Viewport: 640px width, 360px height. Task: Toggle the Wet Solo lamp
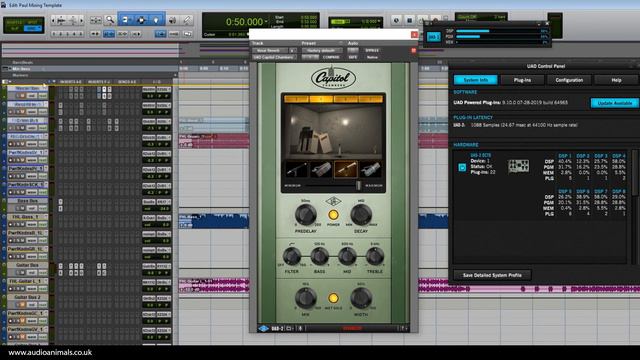click(333, 298)
